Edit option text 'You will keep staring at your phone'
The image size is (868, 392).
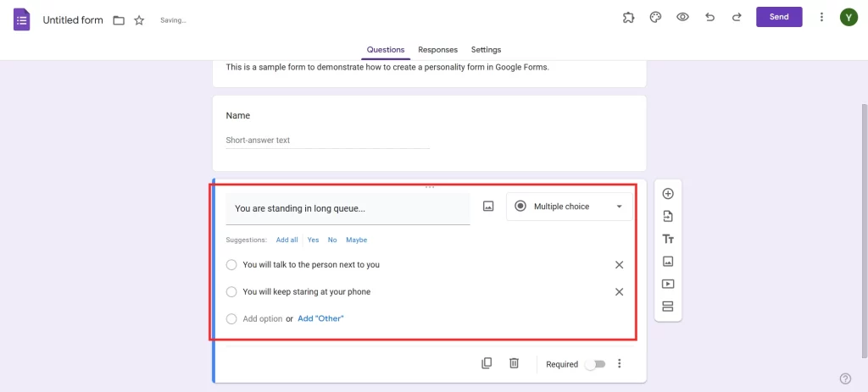(307, 292)
